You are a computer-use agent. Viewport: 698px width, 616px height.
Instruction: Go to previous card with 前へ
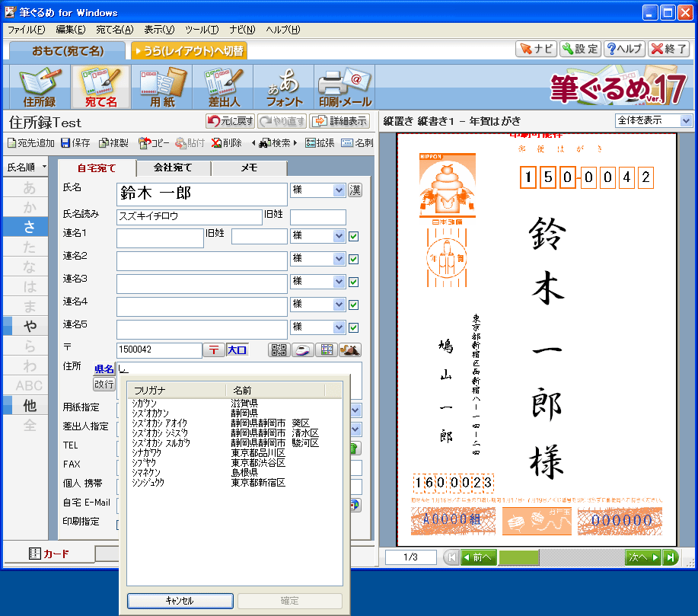point(479,557)
